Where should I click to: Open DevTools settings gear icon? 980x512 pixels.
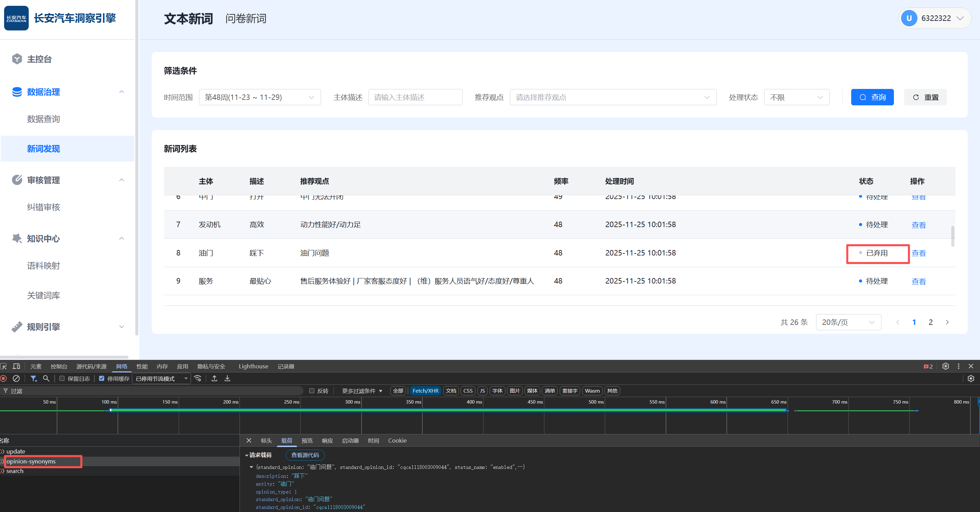point(945,366)
